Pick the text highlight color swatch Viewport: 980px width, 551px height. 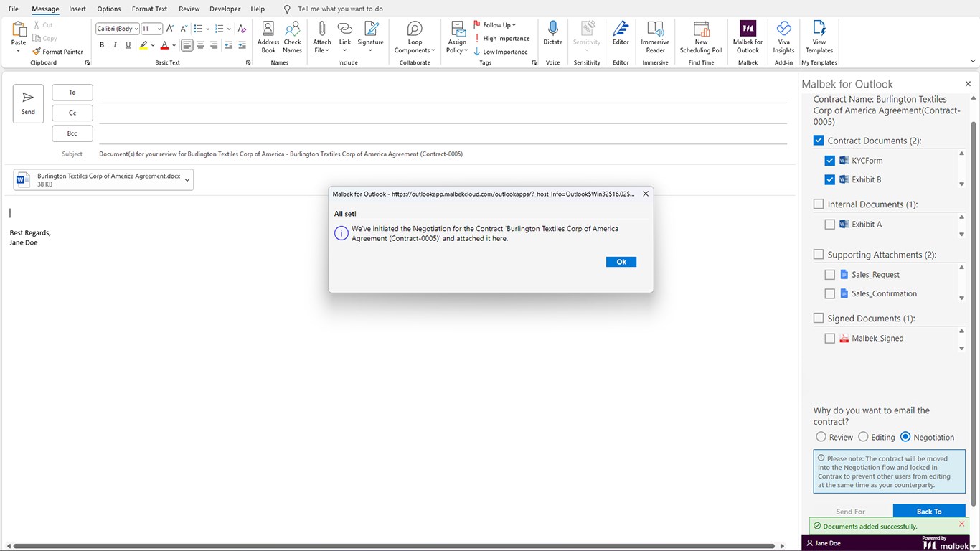[x=143, y=45]
